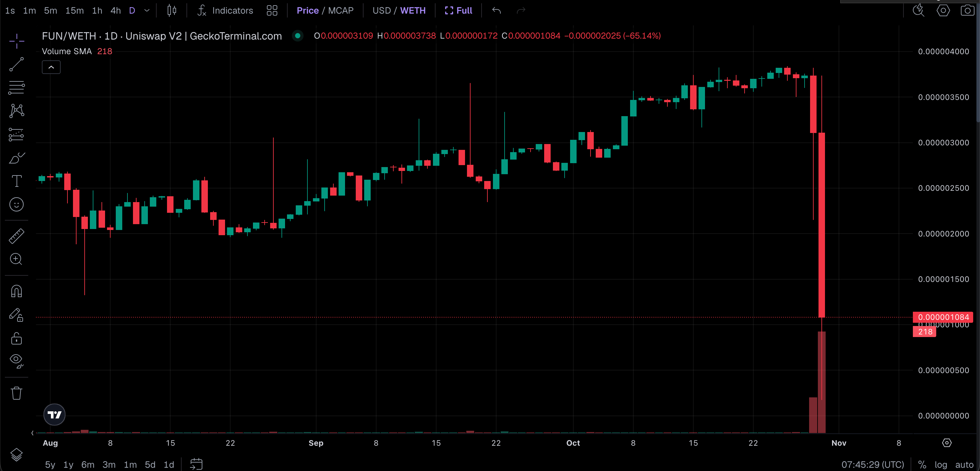This screenshot has height=471, width=980.
Task: Select the 1m timeframe in the top bar
Action: coord(29,10)
